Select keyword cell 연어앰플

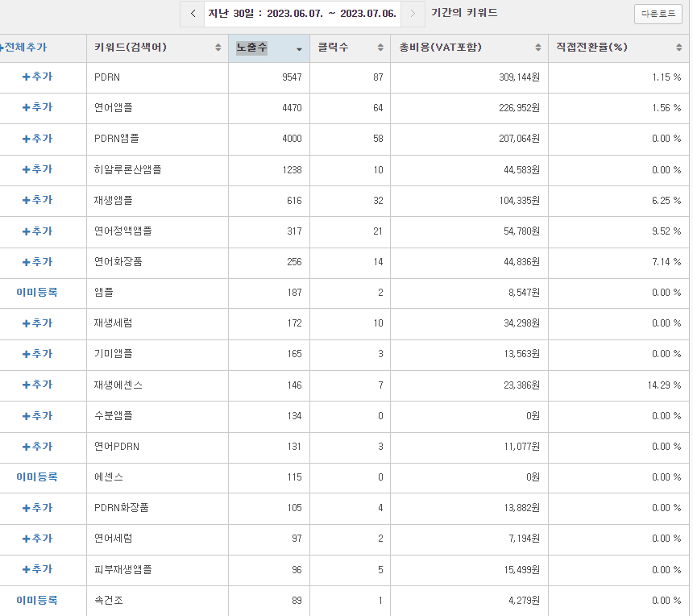(x=157, y=108)
